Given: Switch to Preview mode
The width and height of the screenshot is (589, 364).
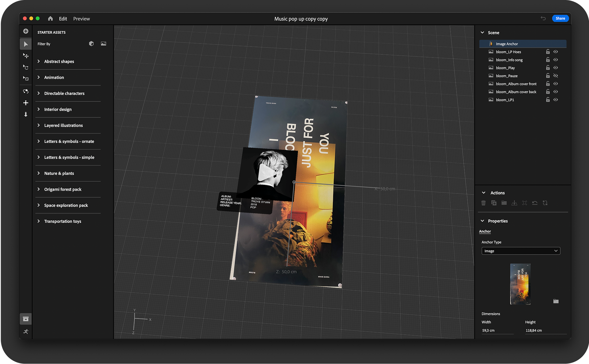Looking at the screenshot, I should (x=82, y=19).
